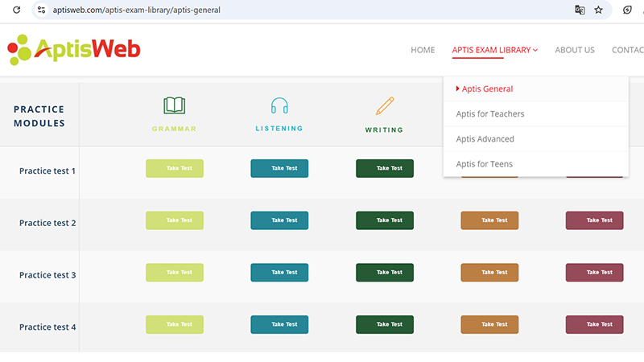Take Grammar test for Practice test 4
The width and height of the screenshot is (644, 362).
[x=175, y=325]
